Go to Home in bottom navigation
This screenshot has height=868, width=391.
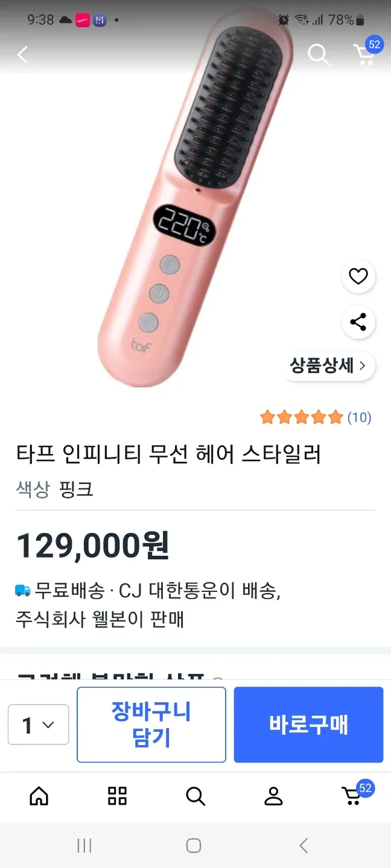[39, 796]
